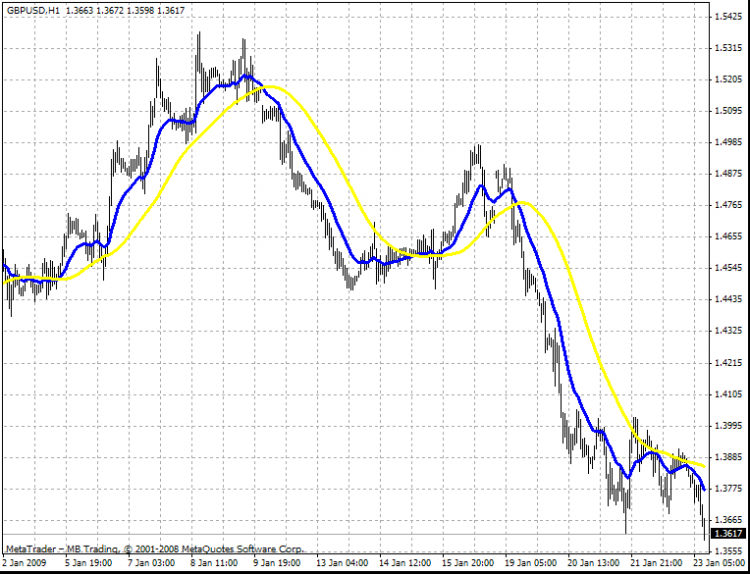Click the 1.5425 price axis label
Screen dimensions: 750x574
728,17
